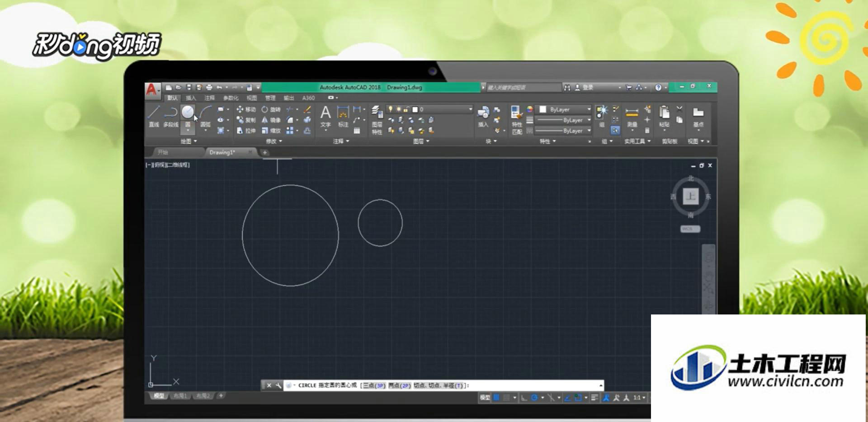Switch to the Layout1 (布局1) tab

(x=180, y=396)
